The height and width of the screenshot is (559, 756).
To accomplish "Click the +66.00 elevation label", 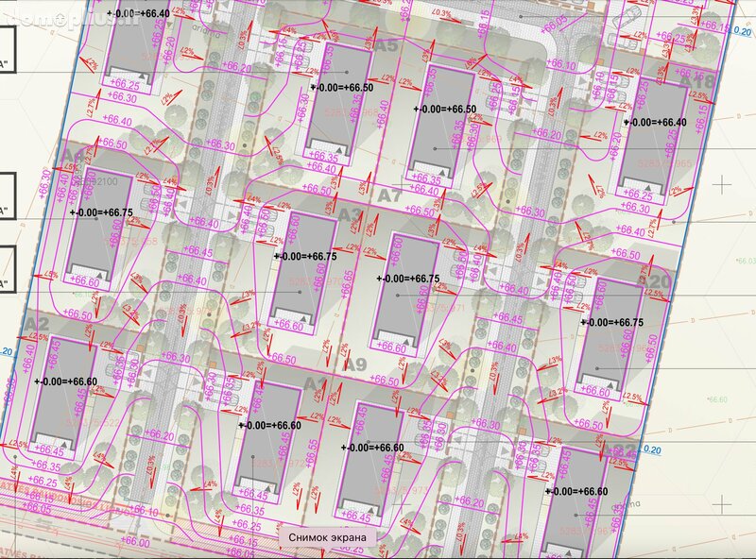I will 135,541.
